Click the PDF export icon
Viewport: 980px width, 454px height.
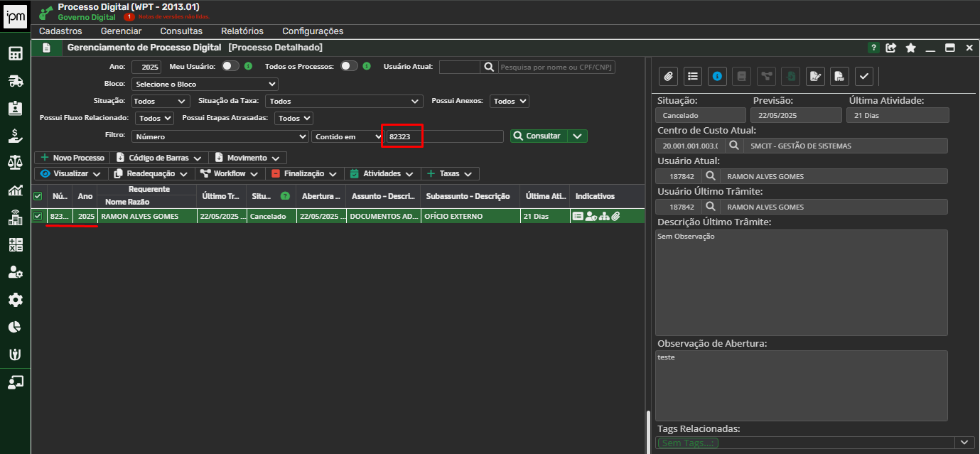[839, 76]
